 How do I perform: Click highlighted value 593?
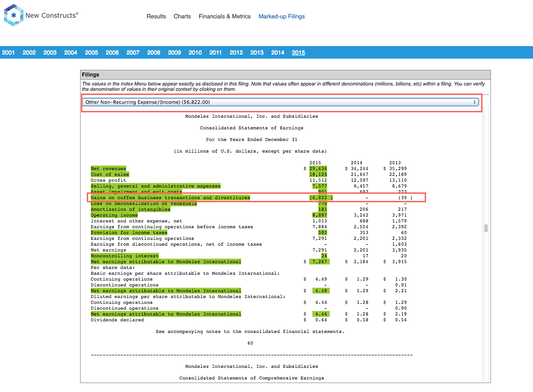323,233
